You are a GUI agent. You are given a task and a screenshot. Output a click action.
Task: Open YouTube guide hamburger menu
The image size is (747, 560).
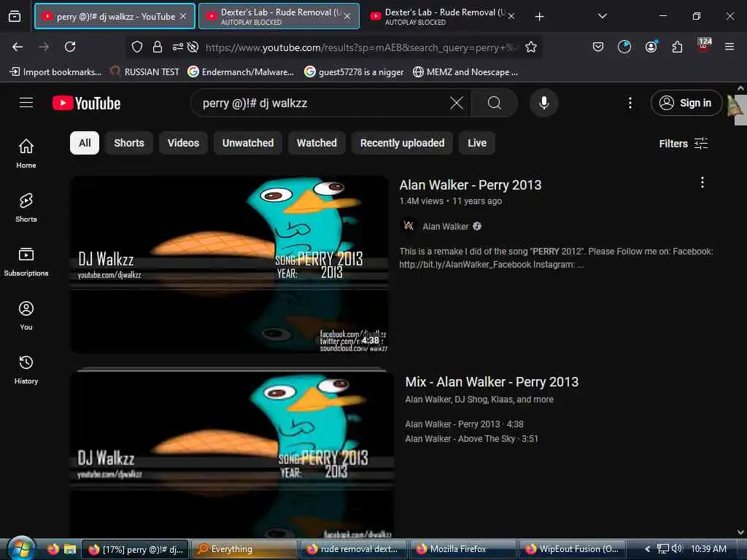[26, 103]
